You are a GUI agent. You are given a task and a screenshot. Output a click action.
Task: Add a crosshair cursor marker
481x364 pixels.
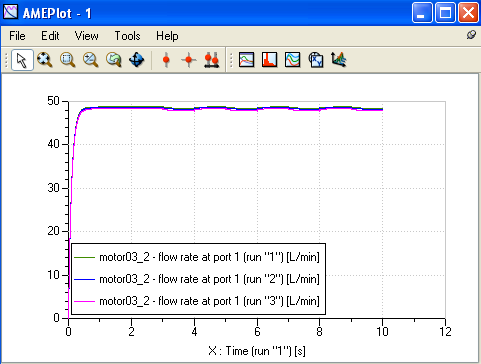pos(189,60)
